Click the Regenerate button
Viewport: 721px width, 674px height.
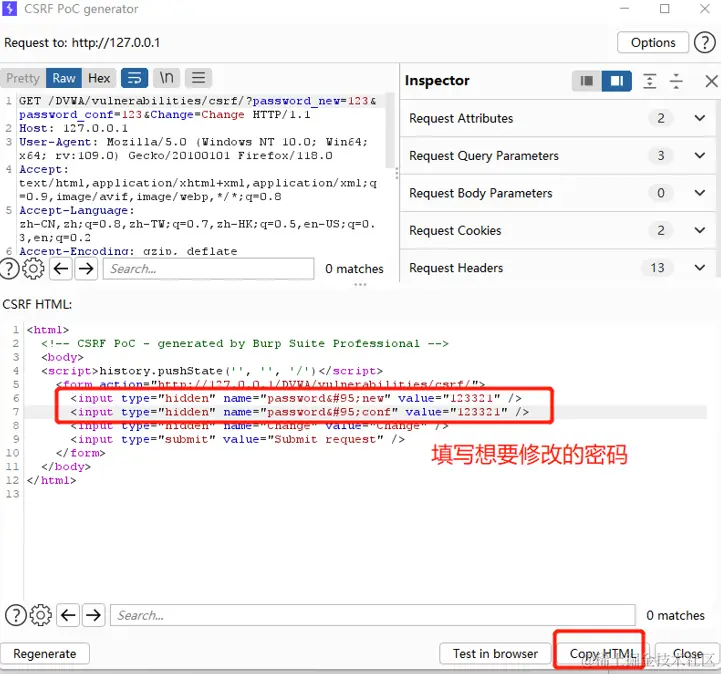click(45, 653)
